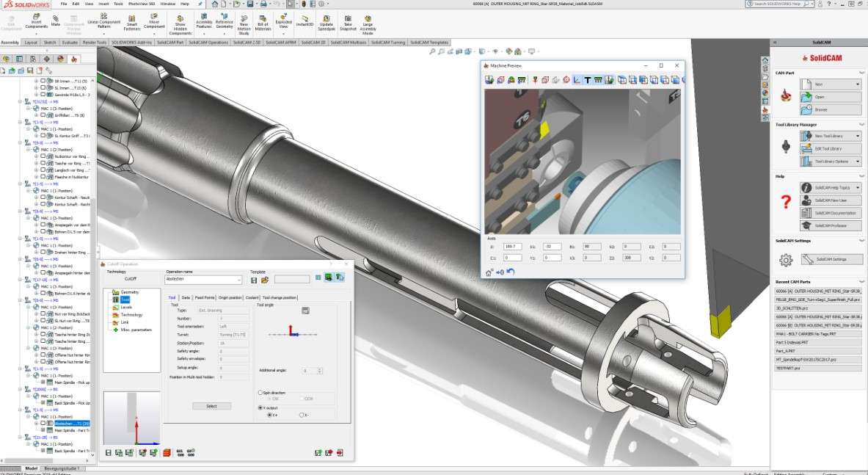Click the Edit Tool Library button
Viewport: 868px width, 475px height.
pyautogui.click(x=831, y=148)
